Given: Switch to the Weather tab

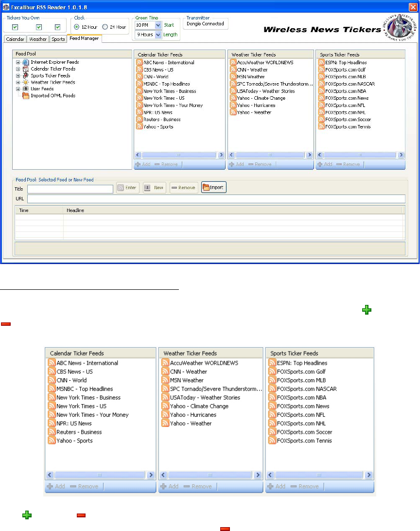Looking at the screenshot, I should pyautogui.click(x=38, y=39).
